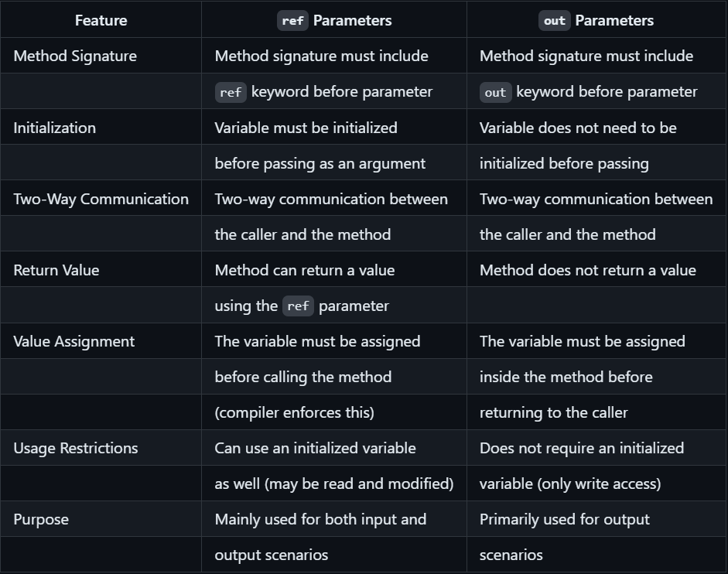Click the "as well (may be read and modified)" cell
728x574 pixels.
pyautogui.click(x=334, y=483)
